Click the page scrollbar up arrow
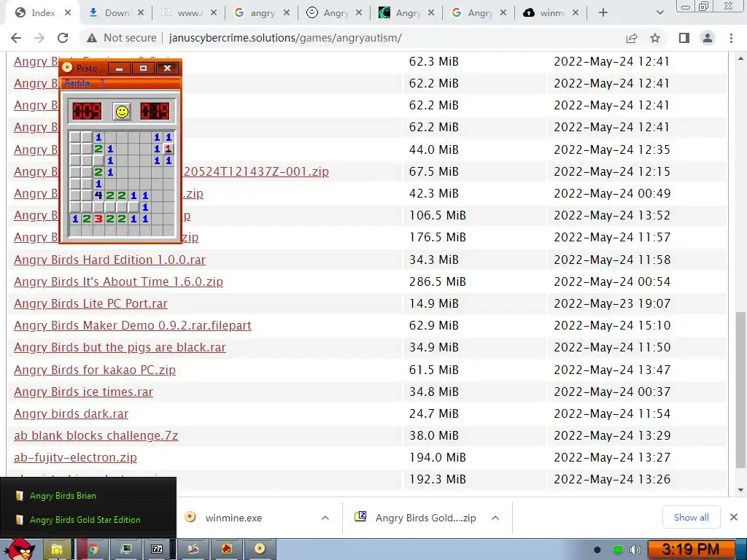Screen dimensions: 747x560 point(740,58)
